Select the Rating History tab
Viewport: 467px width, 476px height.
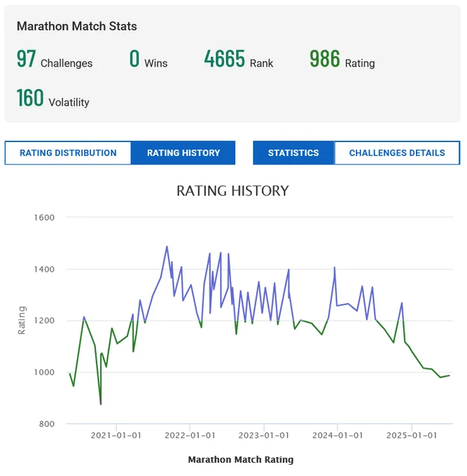(183, 153)
